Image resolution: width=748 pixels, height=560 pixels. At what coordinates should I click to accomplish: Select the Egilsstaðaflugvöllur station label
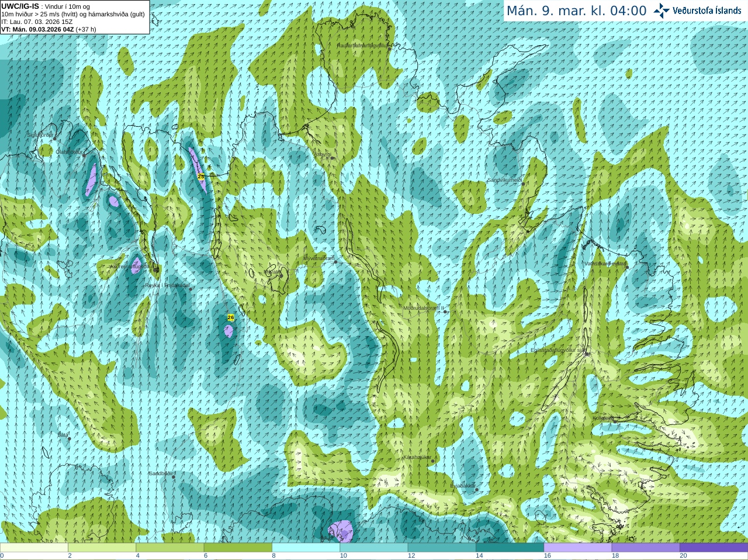[x=557, y=351]
